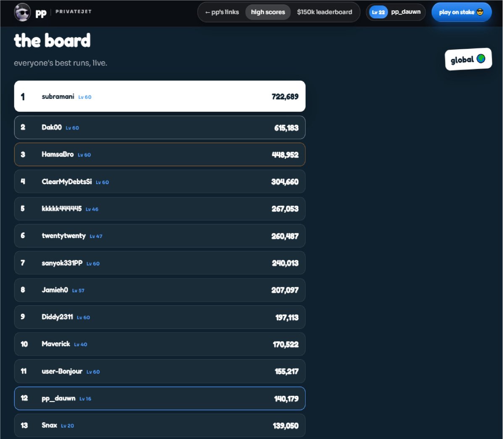
Task: Click the score 170,522
Action: [286, 345]
